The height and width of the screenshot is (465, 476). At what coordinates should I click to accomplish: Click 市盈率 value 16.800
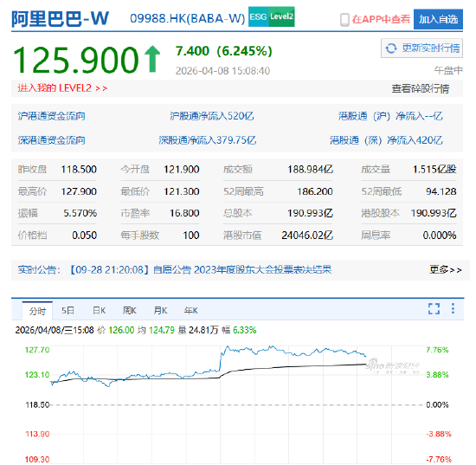[x=184, y=213]
